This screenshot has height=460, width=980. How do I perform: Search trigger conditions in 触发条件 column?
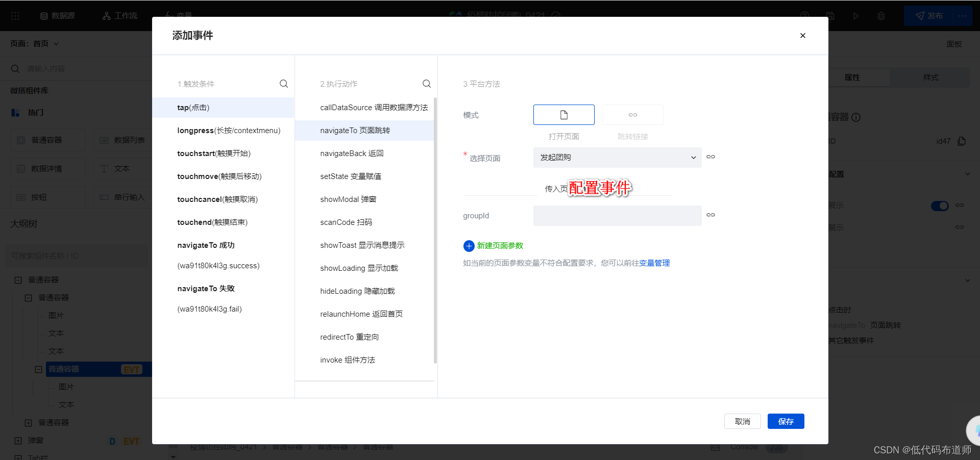[x=284, y=84]
